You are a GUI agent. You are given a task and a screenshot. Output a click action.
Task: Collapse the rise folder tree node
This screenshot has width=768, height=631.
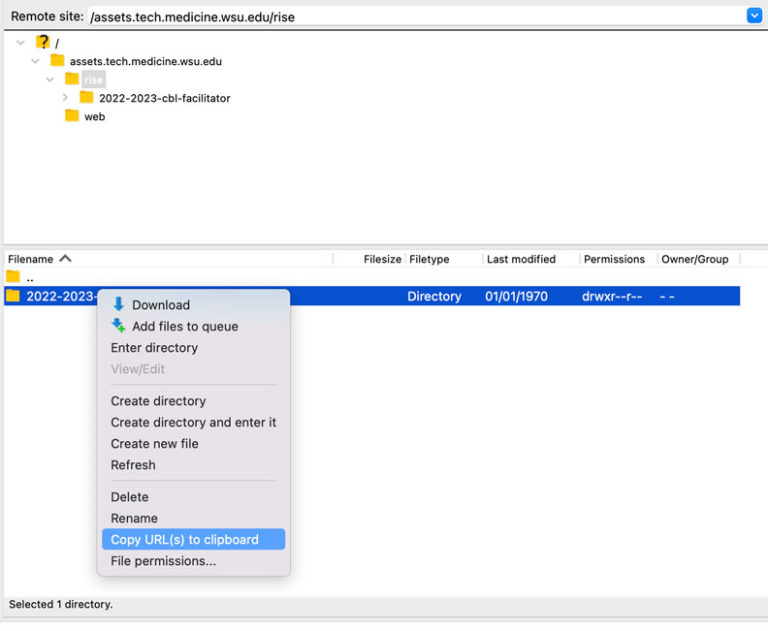coord(50,79)
